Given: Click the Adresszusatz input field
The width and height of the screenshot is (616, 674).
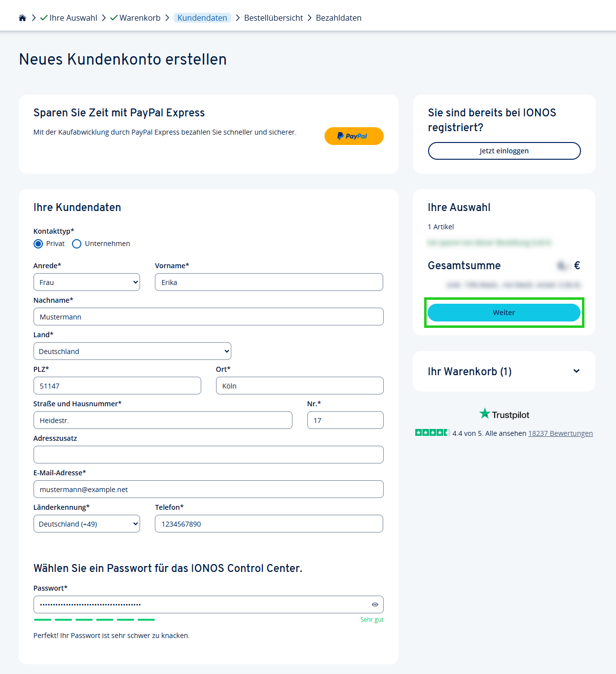Looking at the screenshot, I should pyautogui.click(x=208, y=454).
